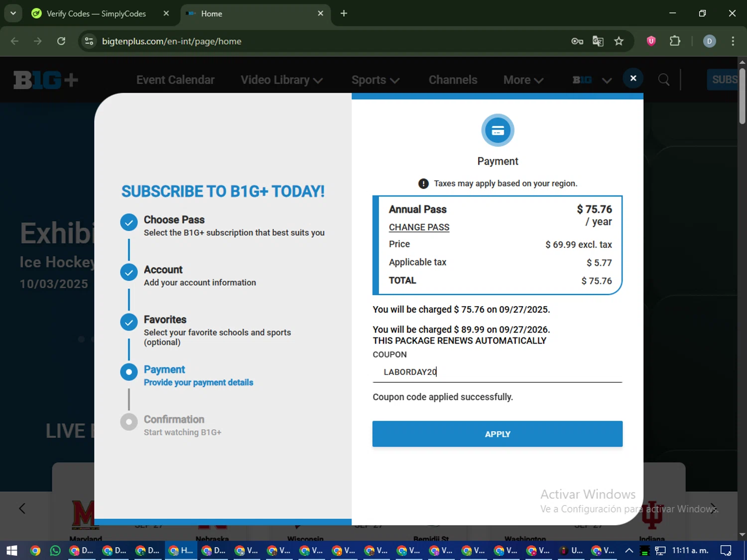Click the translate page icon
Viewport: 747px width, 560px height.
tap(598, 41)
